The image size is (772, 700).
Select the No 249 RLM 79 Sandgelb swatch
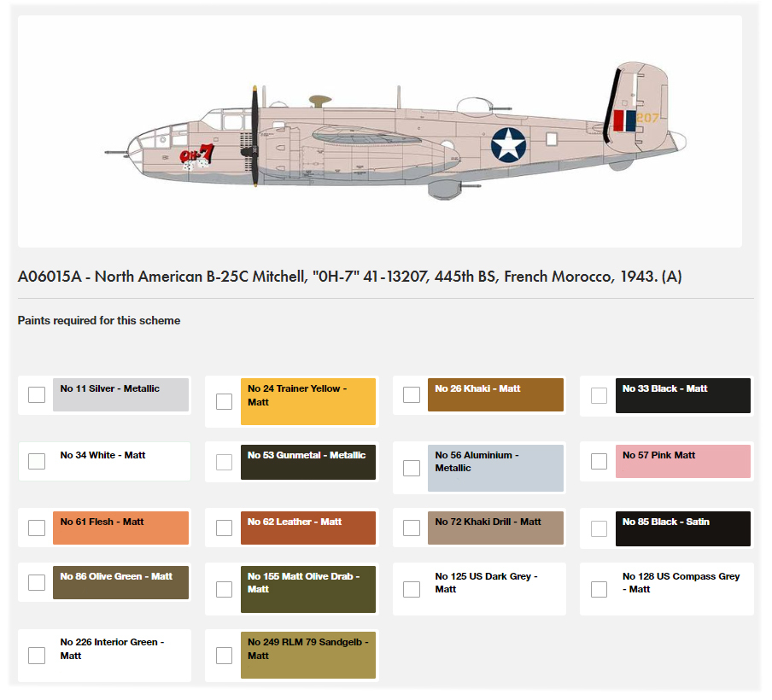pyautogui.click(x=308, y=656)
